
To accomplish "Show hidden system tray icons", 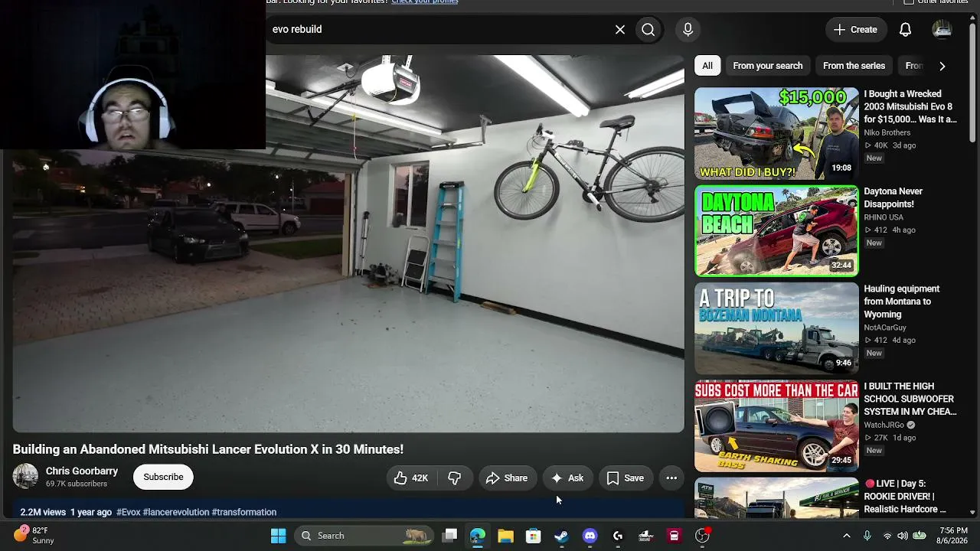I will tap(847, 536).
